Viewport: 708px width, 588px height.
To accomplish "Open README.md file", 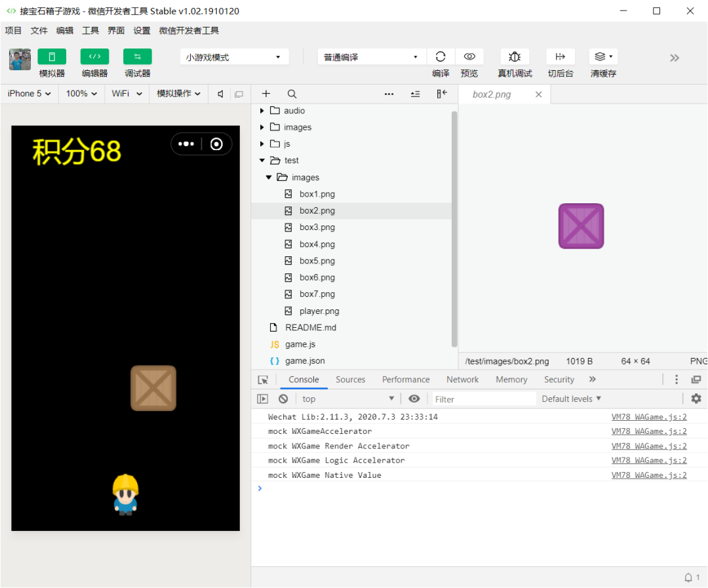I will (311, 327).
